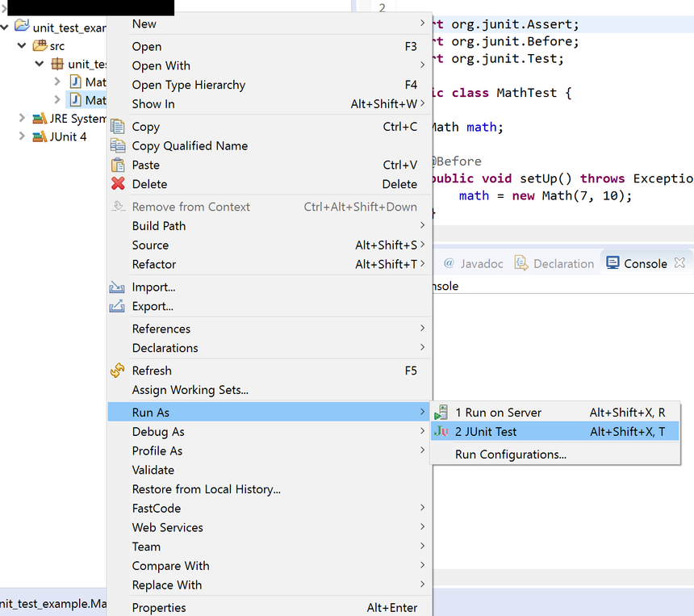Screen dimensions: 694x616
Task: Click the Export icon in menu
Action: pyautogui.click(x=118, y=307)
